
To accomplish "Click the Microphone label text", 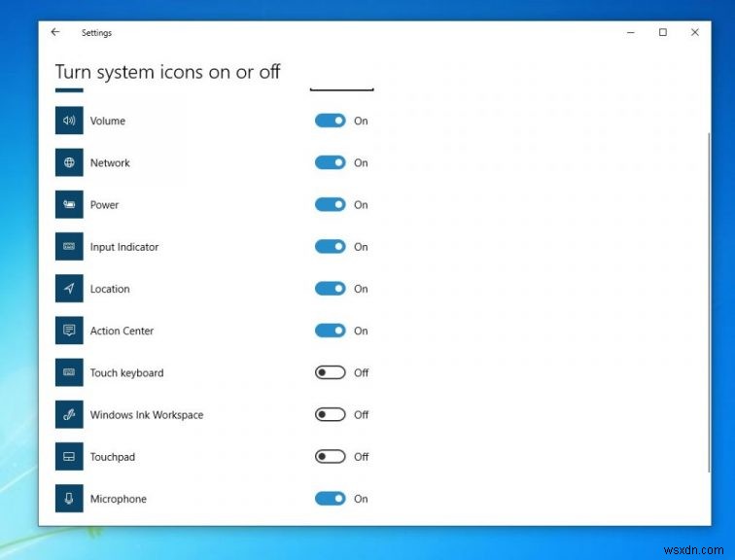I will pos(119,499).
